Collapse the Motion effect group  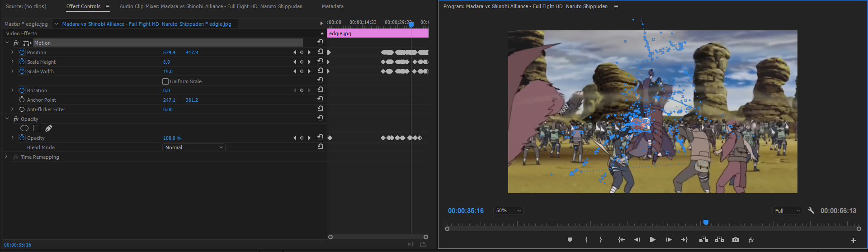(7, 43)
